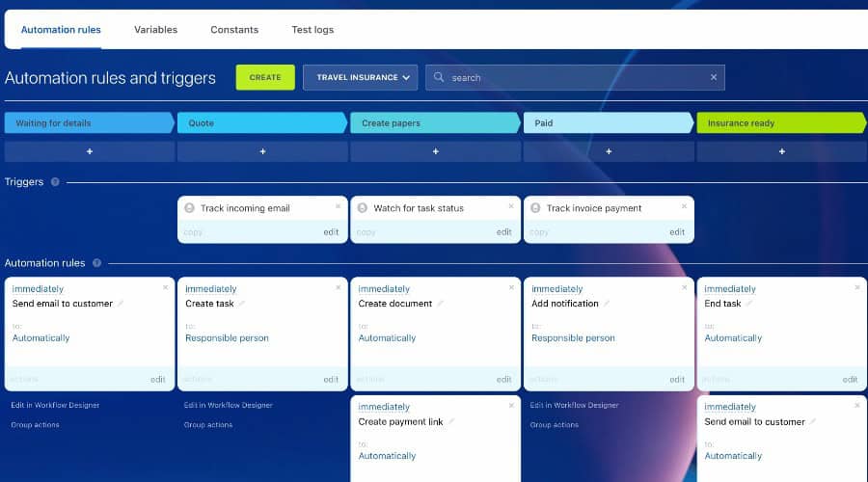Select the Create papers stage header
The width and height of the screenshot is (868, 482).
[436, 122]
